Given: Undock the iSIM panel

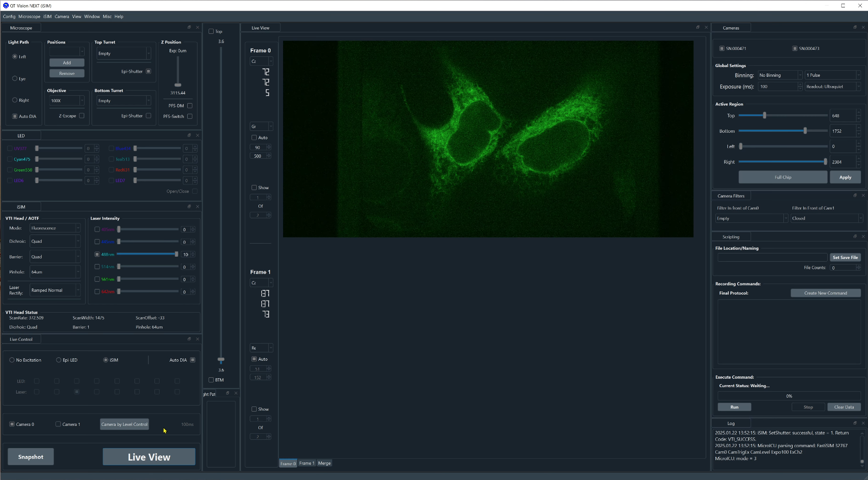Looking at the screenshot, I should tap(189, 206).
